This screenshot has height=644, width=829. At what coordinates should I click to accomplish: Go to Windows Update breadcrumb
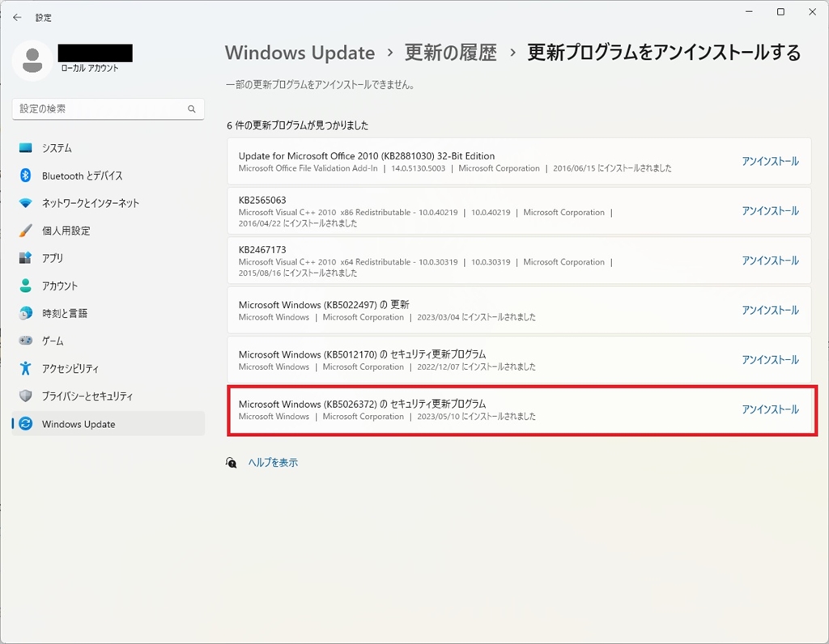point(300,53)
